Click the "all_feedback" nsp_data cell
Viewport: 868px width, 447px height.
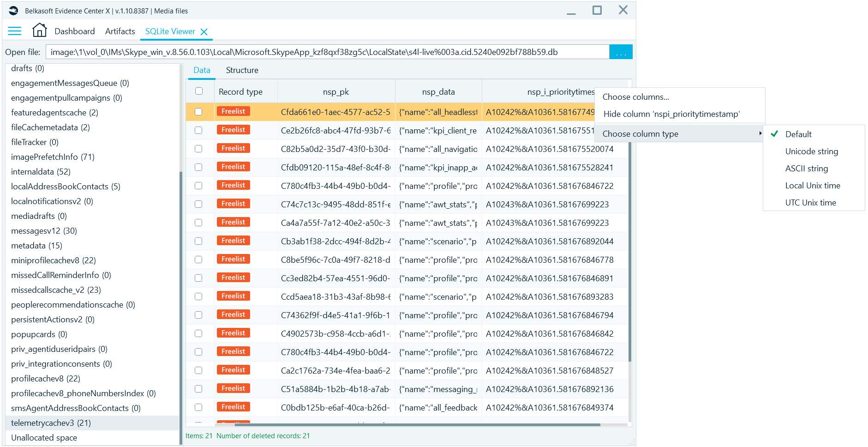(x=438, y=408)
